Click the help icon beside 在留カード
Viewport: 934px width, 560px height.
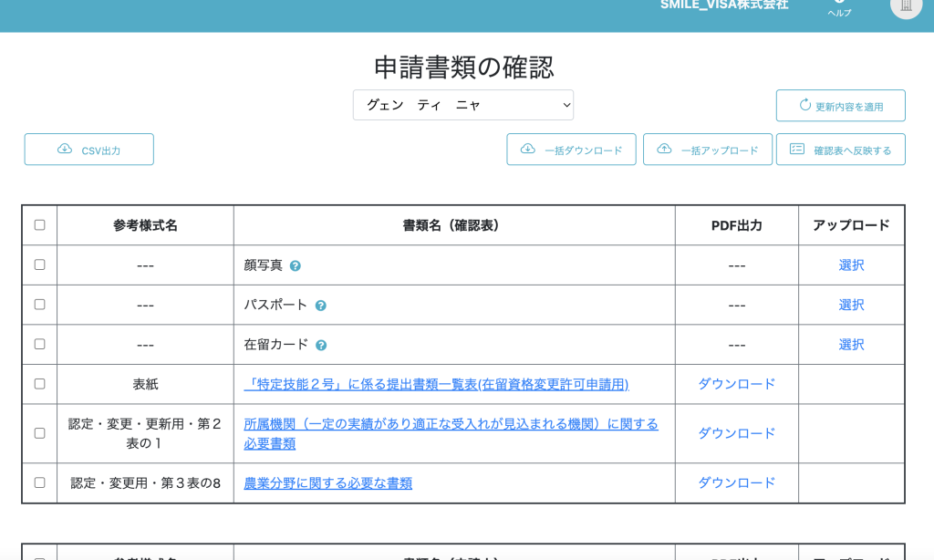point(321,346)
